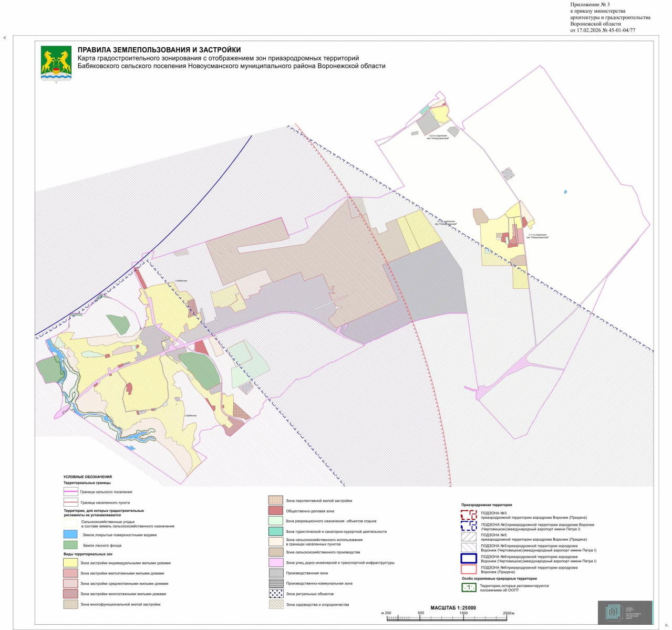Click the small blue pond on map
This screenshot has width=672, height=630.
(x=565, y=192)
